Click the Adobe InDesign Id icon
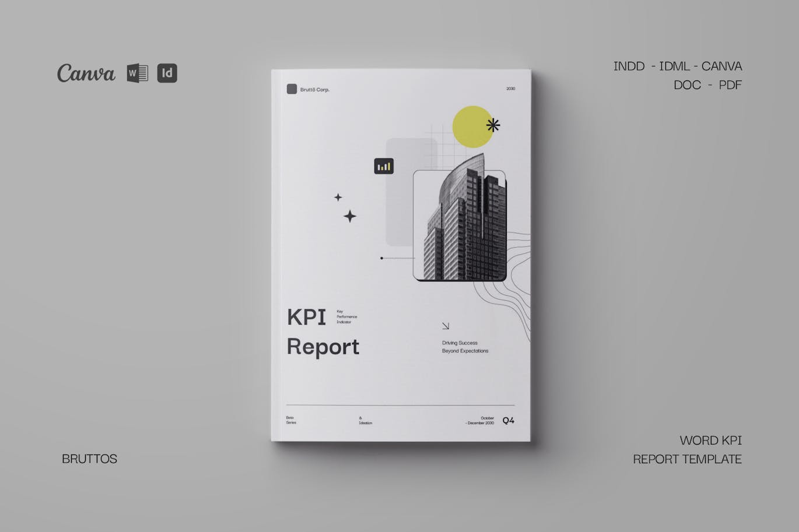799x532 pixels. [x=167, y=73]
